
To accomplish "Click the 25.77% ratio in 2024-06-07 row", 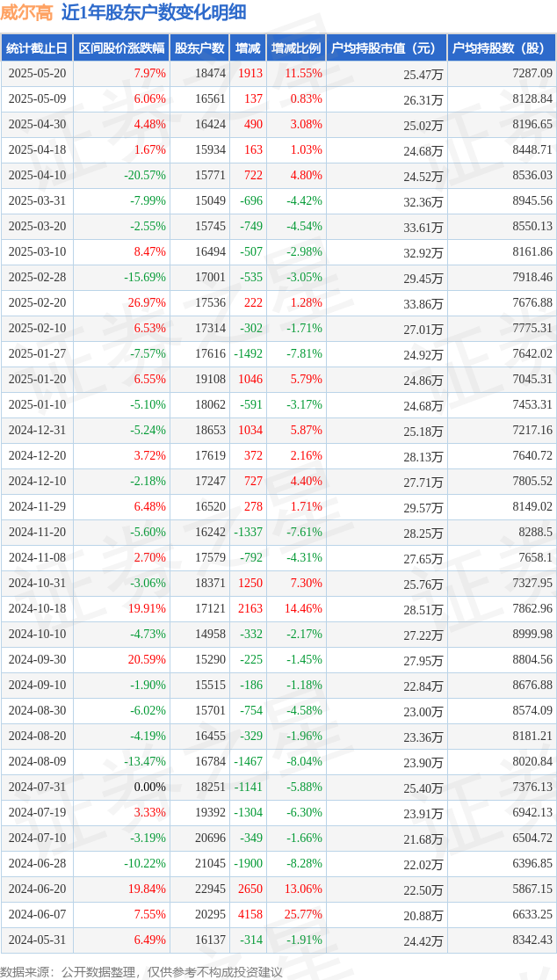I will click(x=303, y=914).
